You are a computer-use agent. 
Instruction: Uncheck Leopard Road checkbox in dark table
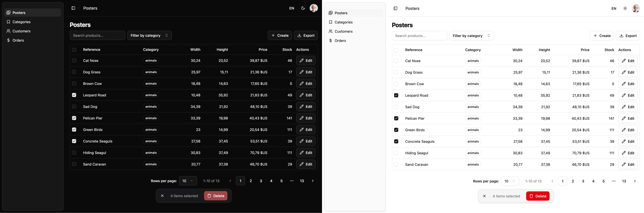click(x=74, y=95)
